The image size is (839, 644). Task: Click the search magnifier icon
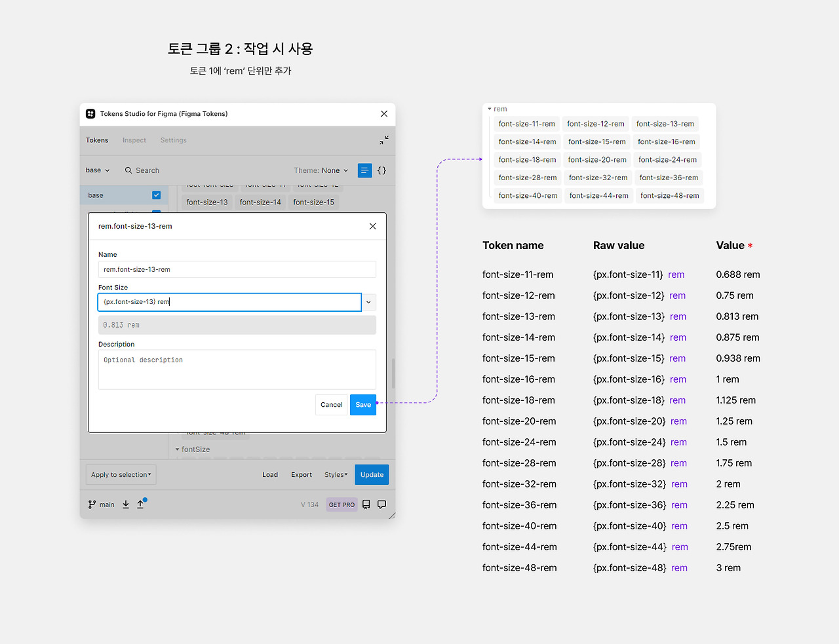(x=128, y=170)
